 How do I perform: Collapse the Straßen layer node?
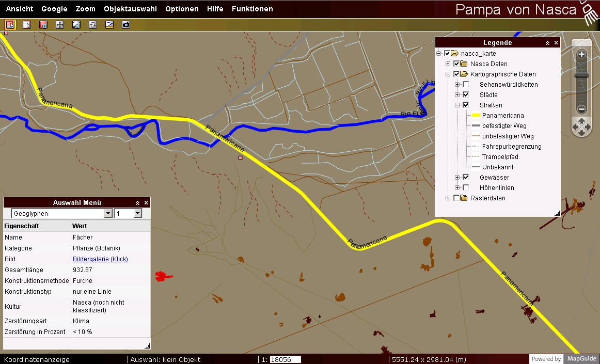[x=457, y=105]
